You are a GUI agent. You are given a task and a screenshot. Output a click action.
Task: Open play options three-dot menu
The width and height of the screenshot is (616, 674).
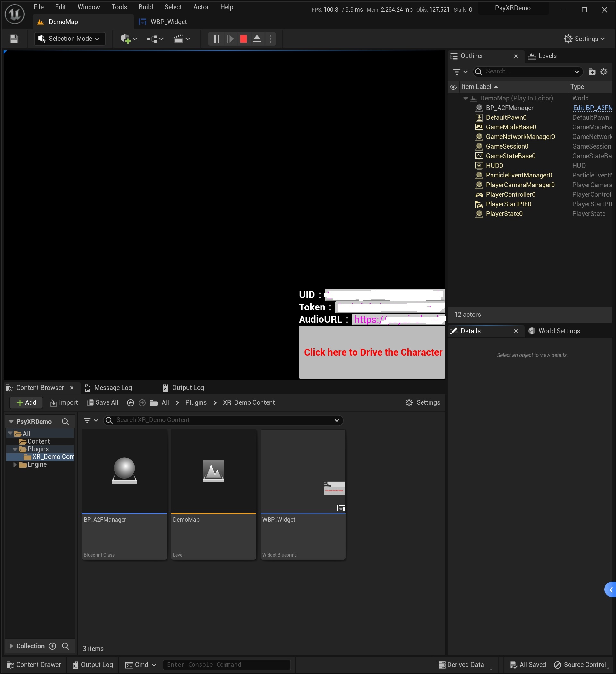pos(270,39)
